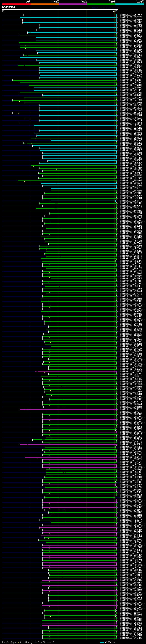The height and width of the screenshot is (644, 146).
Task: Select hit label UniRef100_B5JDI6
Action: [131, 409]
